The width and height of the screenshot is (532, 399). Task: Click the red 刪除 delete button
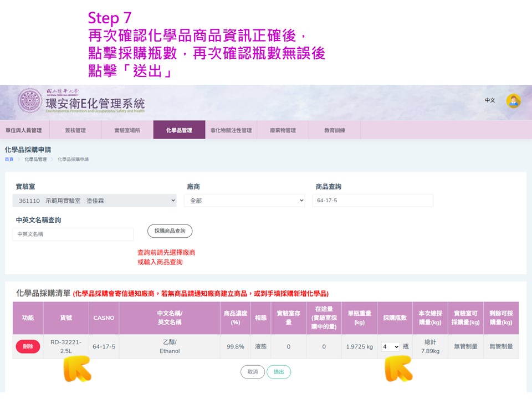point(28,346)
